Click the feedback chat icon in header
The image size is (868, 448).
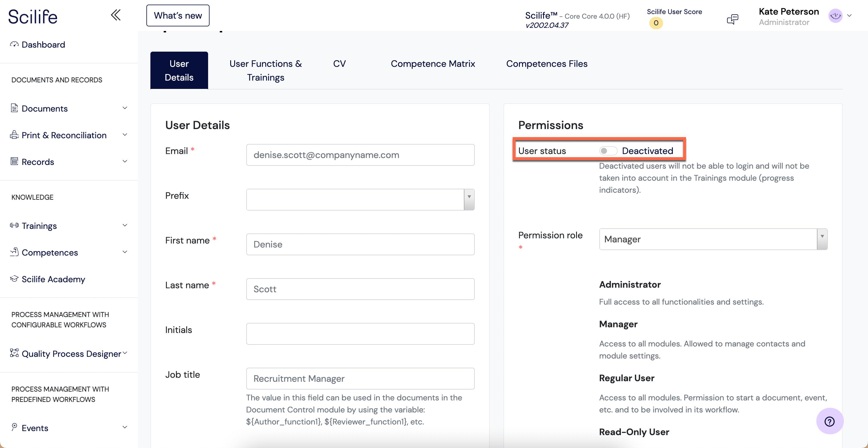733,19
